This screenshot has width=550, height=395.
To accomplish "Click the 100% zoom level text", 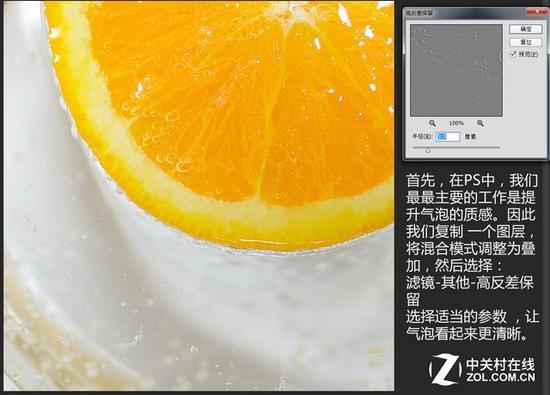I will [x=456, y=123].
